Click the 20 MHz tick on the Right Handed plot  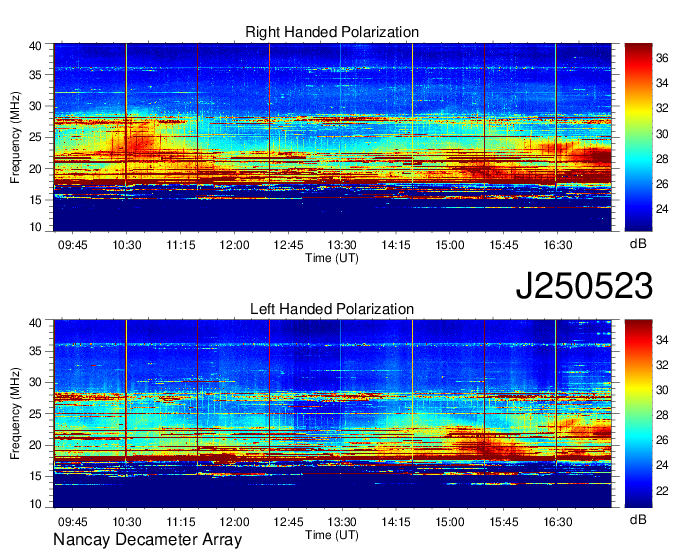pos(35,169)
